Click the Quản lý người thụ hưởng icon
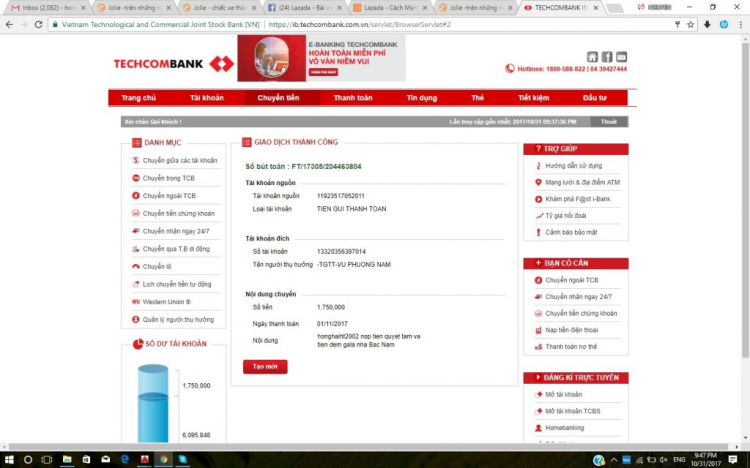 point(136,320)
